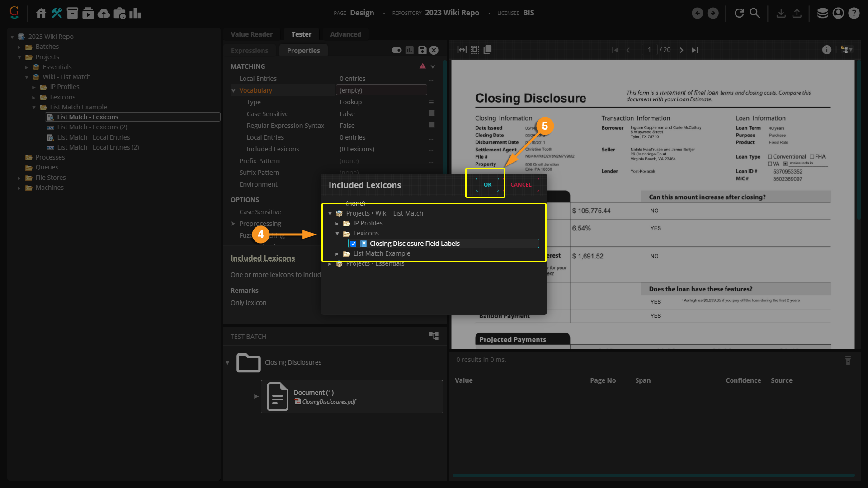Toggle the Case Sensitive vocabulary checkbox
Screen dimensions: 868x488
(x=431, y=113)
